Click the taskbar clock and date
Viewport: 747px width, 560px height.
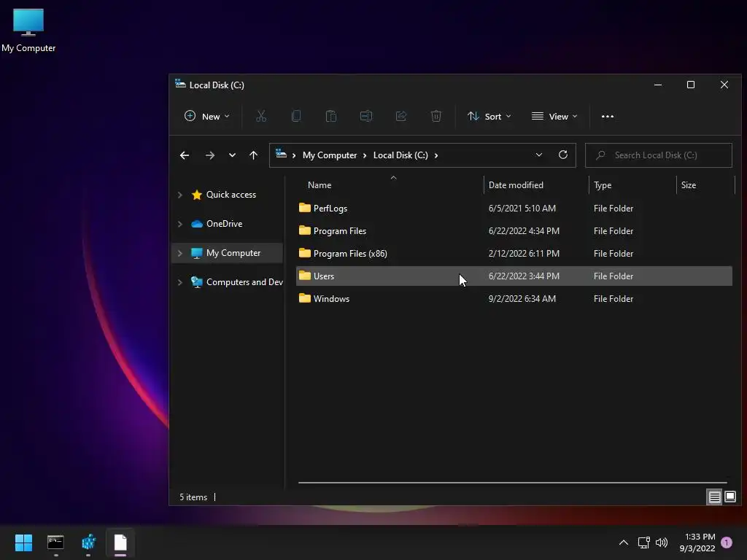pos(697,542)
